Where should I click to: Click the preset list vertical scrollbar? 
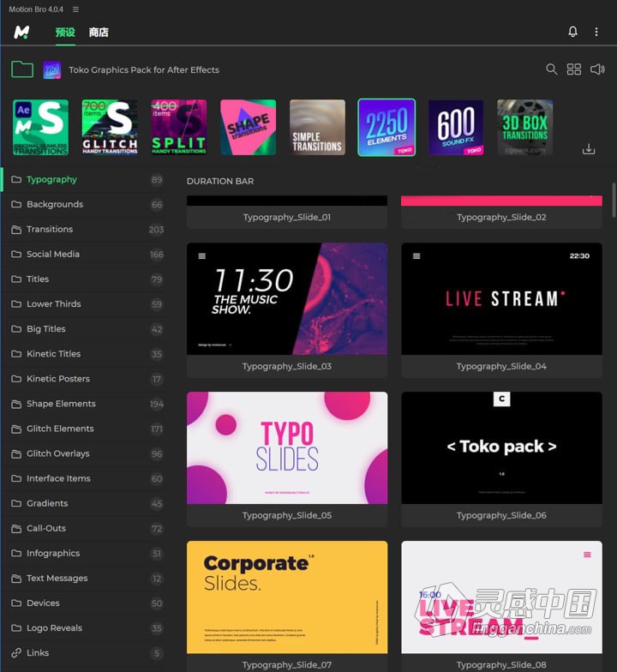(614, 200)
